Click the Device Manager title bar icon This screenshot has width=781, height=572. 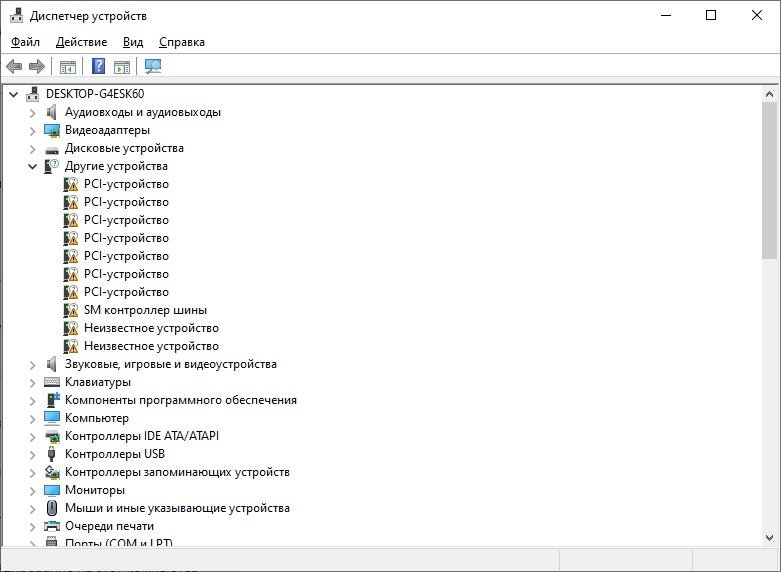point(16,15)
